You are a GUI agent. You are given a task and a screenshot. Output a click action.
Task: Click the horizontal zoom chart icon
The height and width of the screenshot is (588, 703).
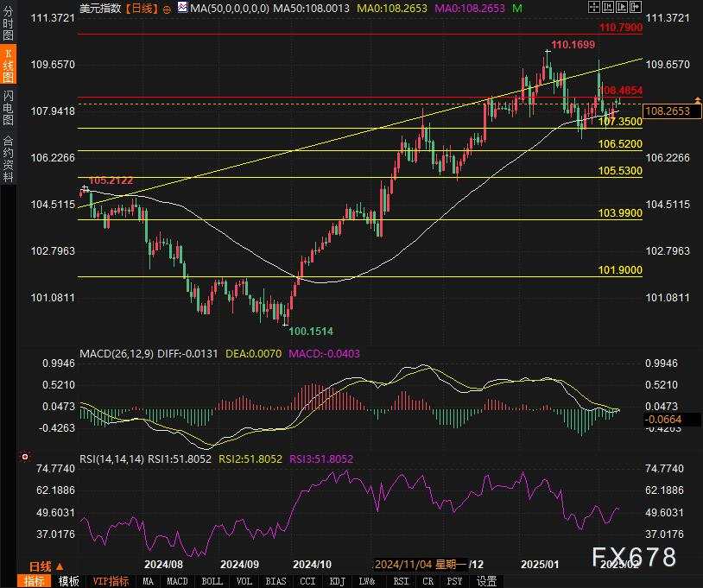point(607,6)
